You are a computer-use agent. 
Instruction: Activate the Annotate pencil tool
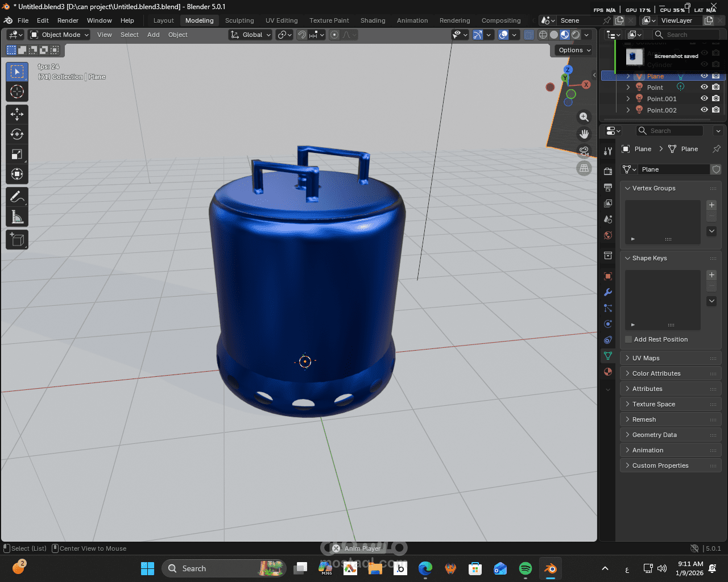(x=17, y=197)
